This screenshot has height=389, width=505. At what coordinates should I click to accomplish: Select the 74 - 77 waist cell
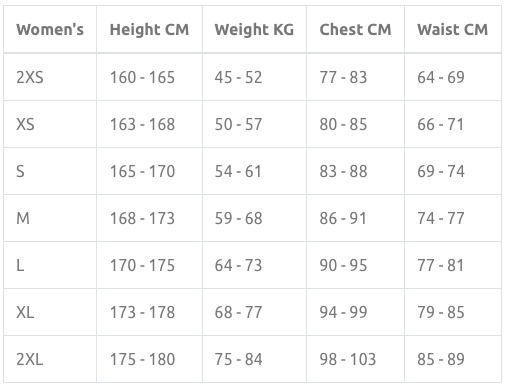[453, 218]
